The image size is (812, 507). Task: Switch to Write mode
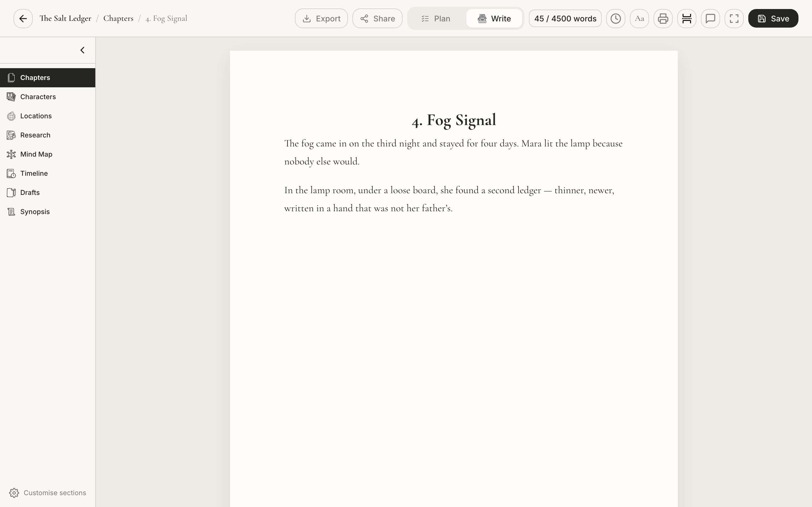click(494, 18)
